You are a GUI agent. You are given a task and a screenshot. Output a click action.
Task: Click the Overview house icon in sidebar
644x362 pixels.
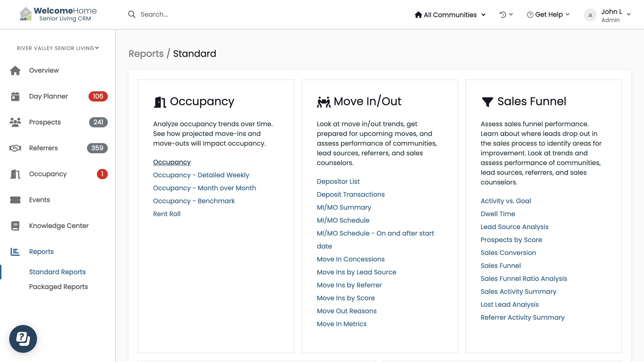coord(15,71)
